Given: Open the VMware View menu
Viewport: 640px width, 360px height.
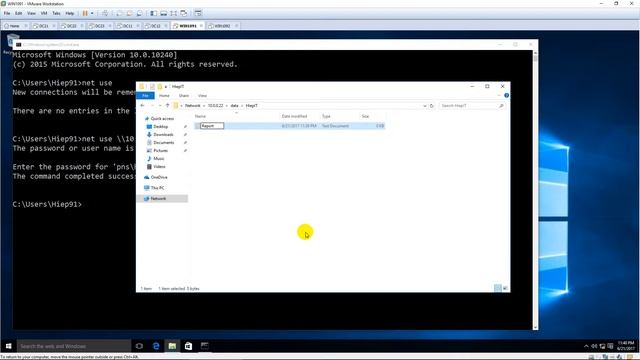Looking at the screenshot, I should pyautogui.click(x=31, y=13).
